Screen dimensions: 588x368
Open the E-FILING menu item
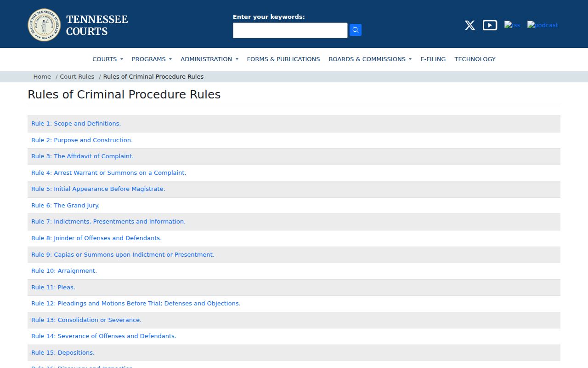tap(433, 59)
